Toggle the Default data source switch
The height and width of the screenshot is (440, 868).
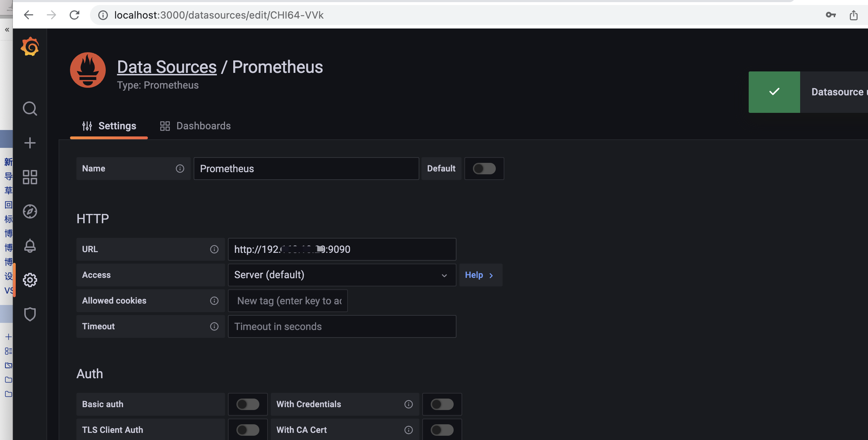pyautogui.click(x=484, y=169)
